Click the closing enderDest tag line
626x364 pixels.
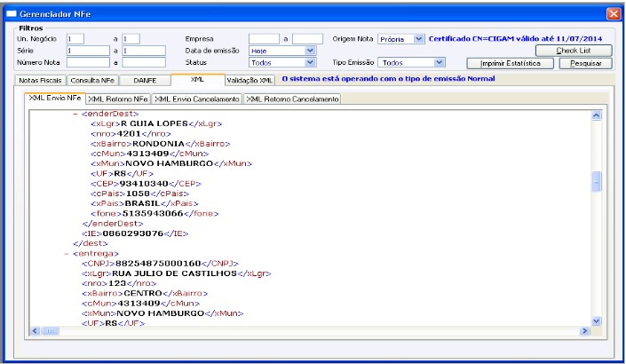click(112, 224)
